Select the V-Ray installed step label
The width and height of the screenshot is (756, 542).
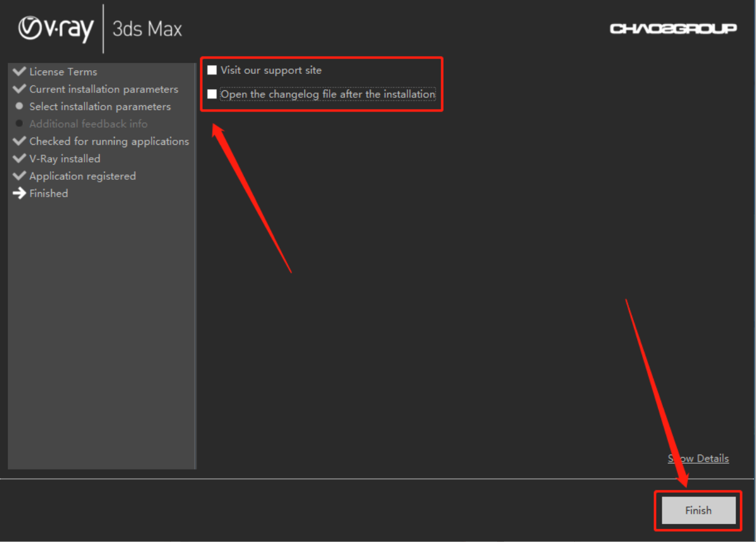[x=65, y=159]
